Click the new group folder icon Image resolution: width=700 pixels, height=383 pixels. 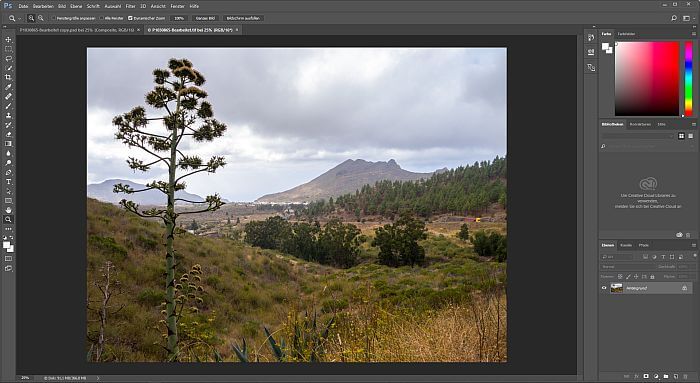click(x=666, y=377)
